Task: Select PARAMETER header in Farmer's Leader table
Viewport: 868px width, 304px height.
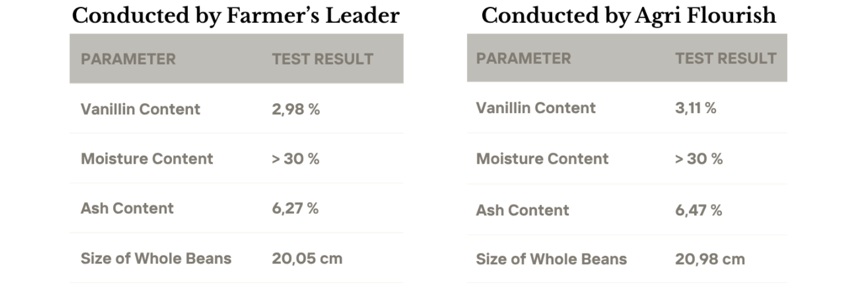Action: point(128,59)
